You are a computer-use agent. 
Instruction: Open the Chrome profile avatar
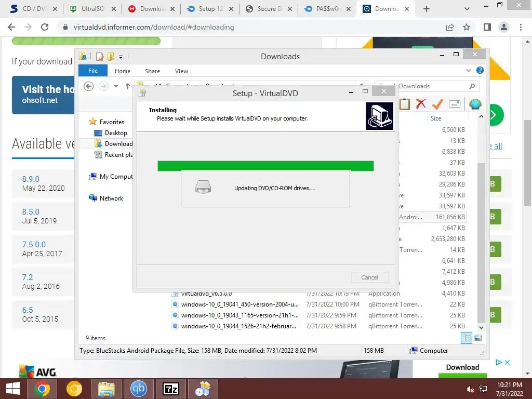504,27
